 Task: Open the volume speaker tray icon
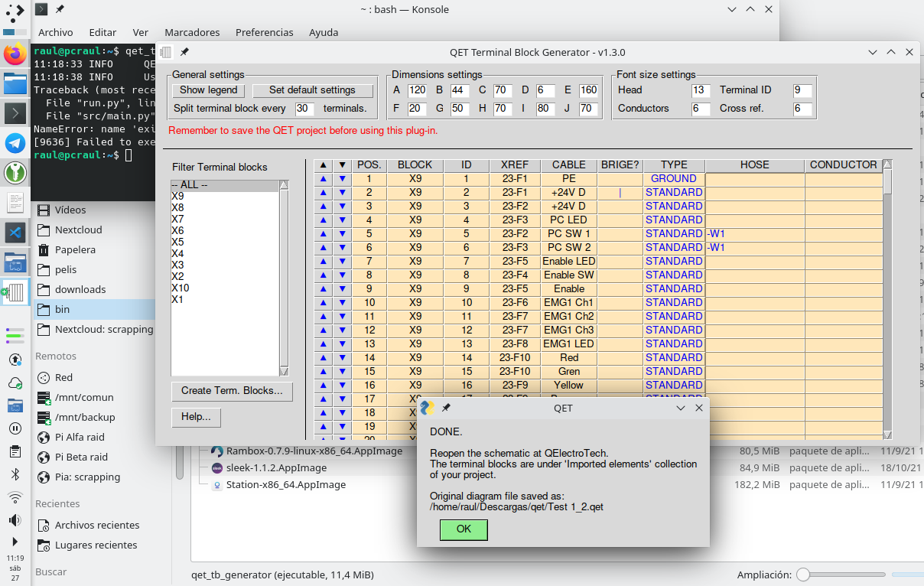click(x=15, y=520)
